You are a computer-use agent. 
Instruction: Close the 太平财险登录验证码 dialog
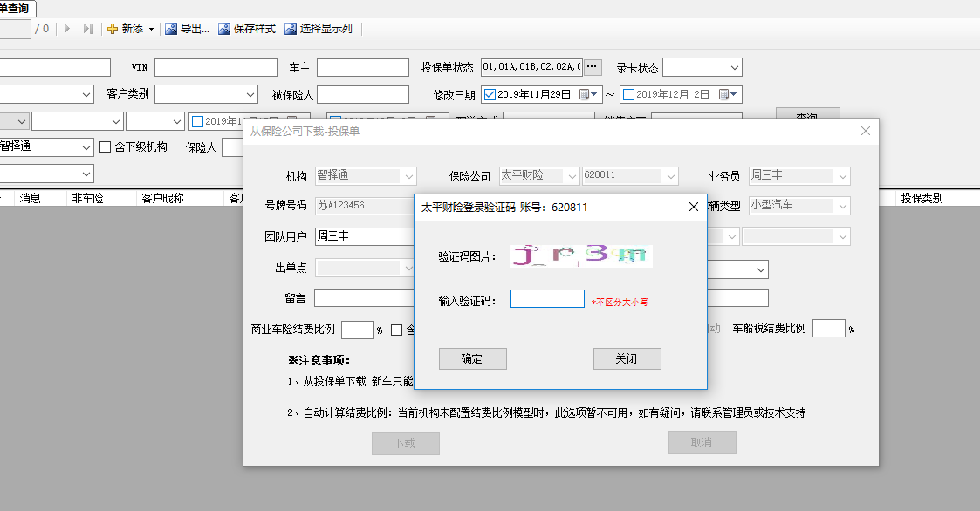tap(693, 207)
